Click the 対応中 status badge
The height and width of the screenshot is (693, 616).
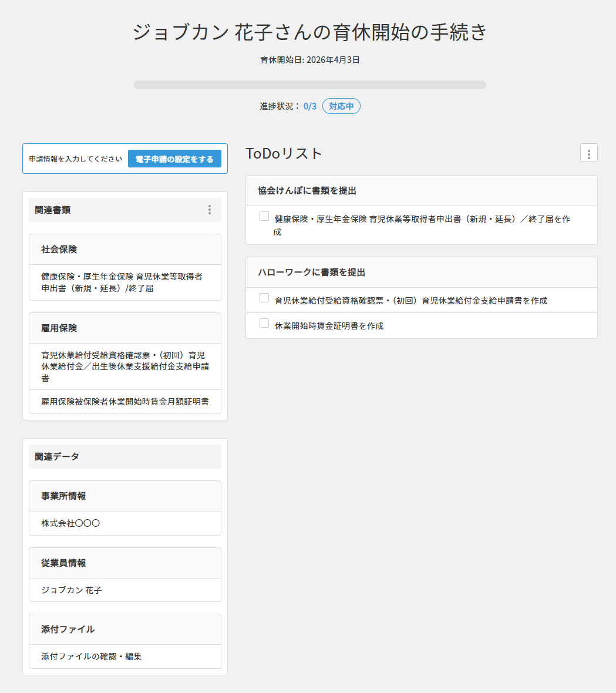click(x=341, y=106)
